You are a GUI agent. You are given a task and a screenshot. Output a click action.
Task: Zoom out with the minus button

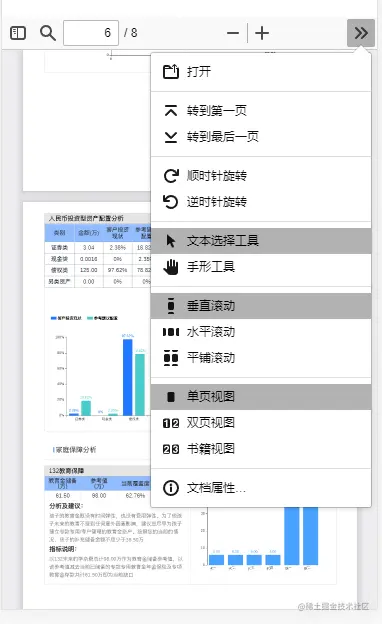233,33
